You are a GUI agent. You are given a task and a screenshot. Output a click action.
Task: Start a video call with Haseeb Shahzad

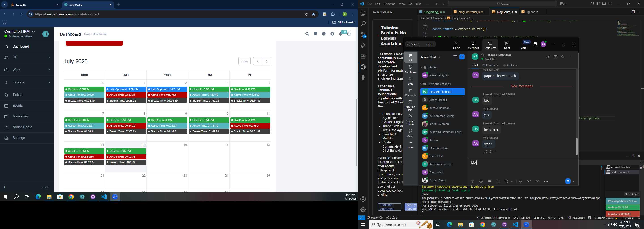click(547, 57)
